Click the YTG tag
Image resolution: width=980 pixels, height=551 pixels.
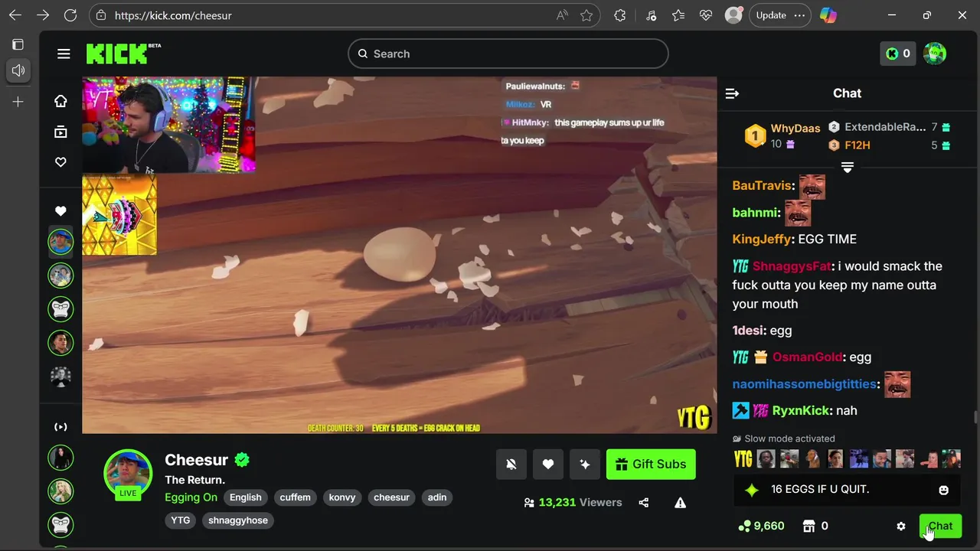[x=181, y=520]
